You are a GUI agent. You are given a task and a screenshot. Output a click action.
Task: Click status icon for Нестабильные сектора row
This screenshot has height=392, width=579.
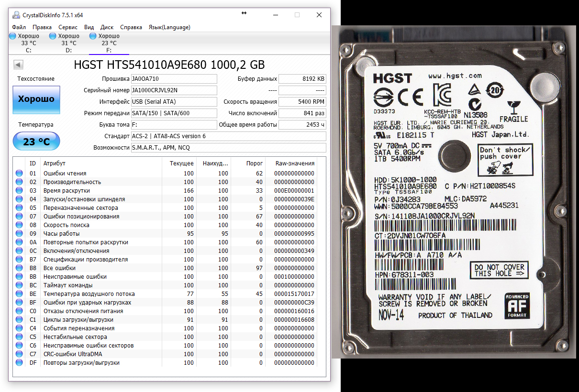[19, 337]
